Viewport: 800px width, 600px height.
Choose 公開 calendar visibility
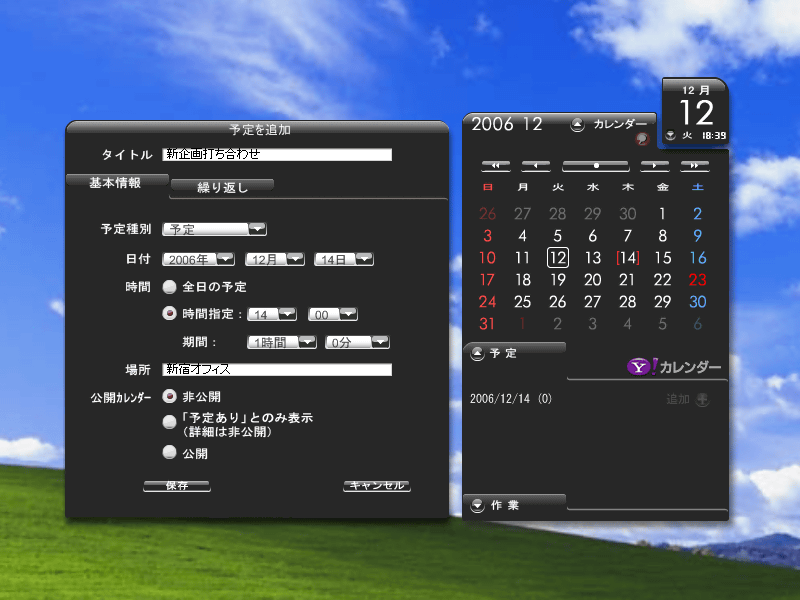169,452
